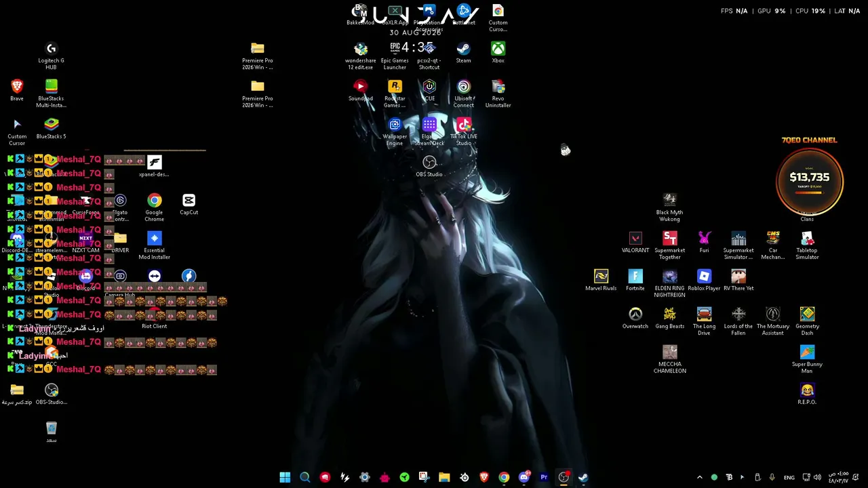Open the taskbar clock and date
The image size is (868, 488).
(839, 477)
